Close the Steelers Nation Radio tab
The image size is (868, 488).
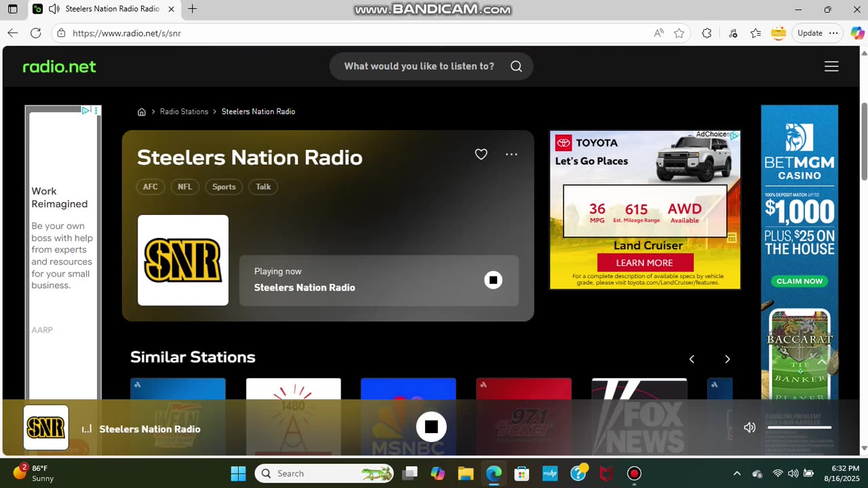coord(171,9)
